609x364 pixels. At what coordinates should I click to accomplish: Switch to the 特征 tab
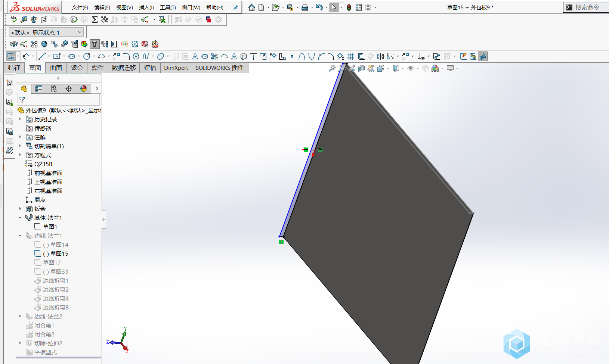point(14,68)
